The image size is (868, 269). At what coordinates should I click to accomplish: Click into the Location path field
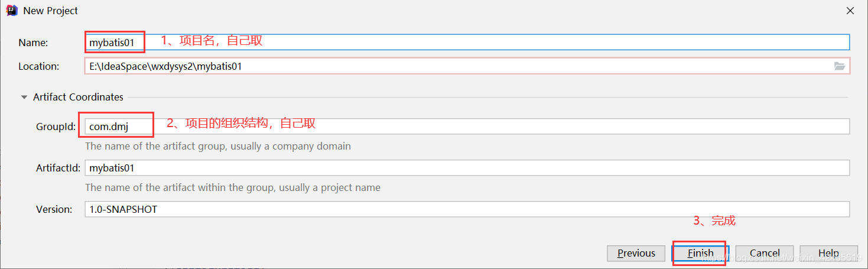pos(467,66)
